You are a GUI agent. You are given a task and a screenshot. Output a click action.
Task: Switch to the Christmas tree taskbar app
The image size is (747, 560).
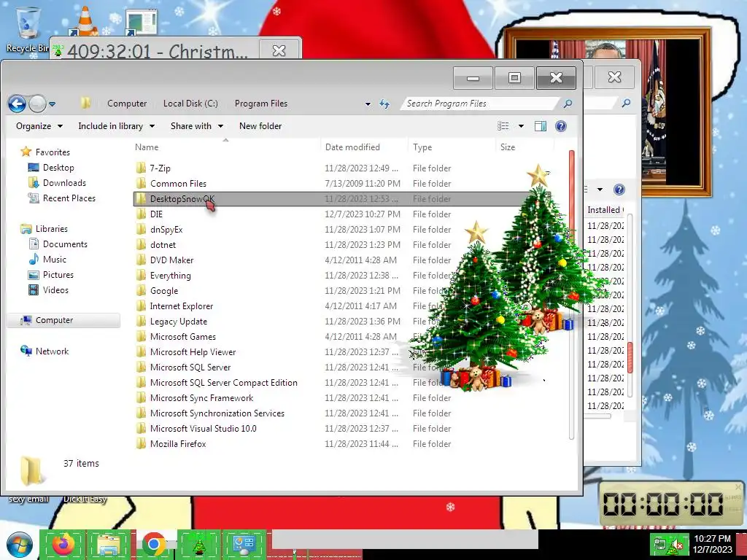(x=198, y=545)
